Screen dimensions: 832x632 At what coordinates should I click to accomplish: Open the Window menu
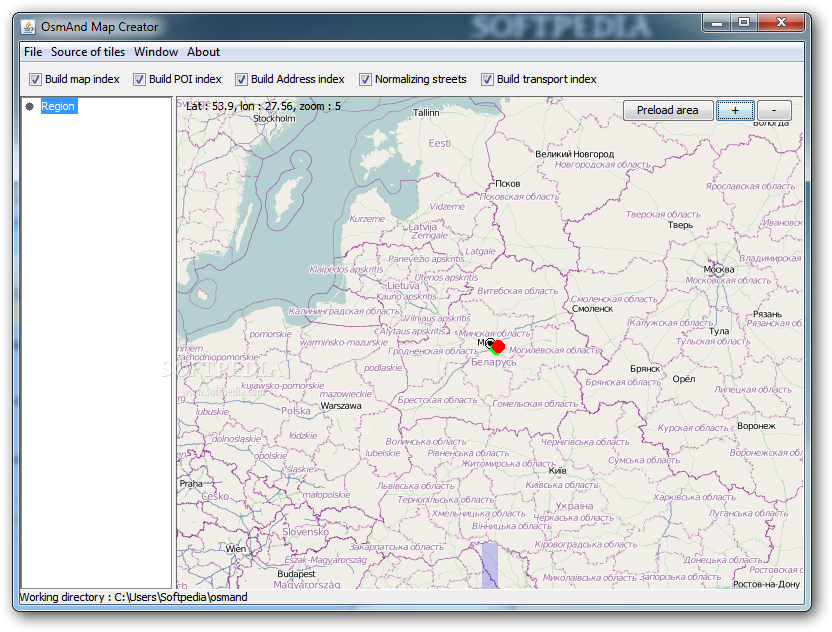tap(156, 52)
